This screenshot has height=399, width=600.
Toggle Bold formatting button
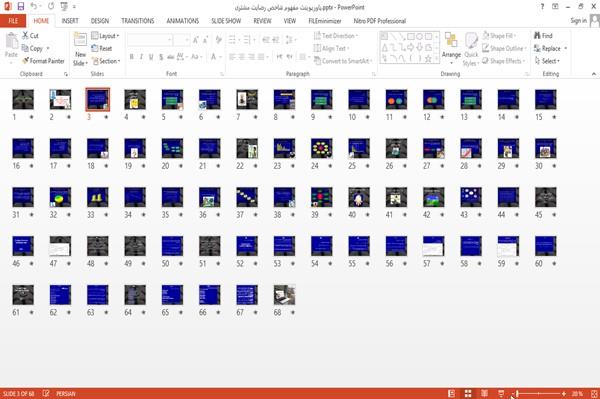tap(131, 57)
